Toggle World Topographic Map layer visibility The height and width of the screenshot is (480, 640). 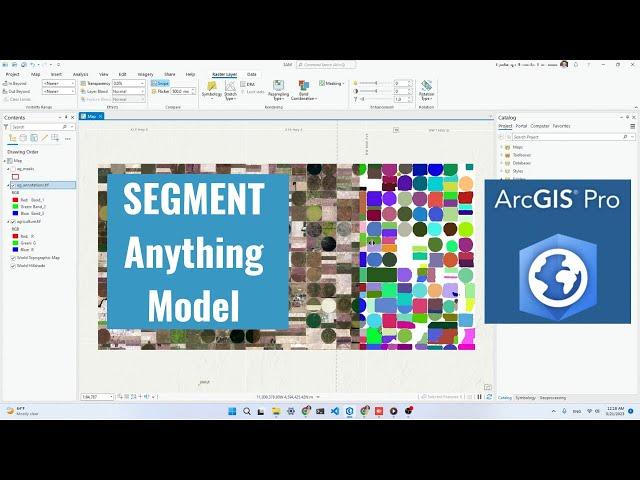coord(13,258)
